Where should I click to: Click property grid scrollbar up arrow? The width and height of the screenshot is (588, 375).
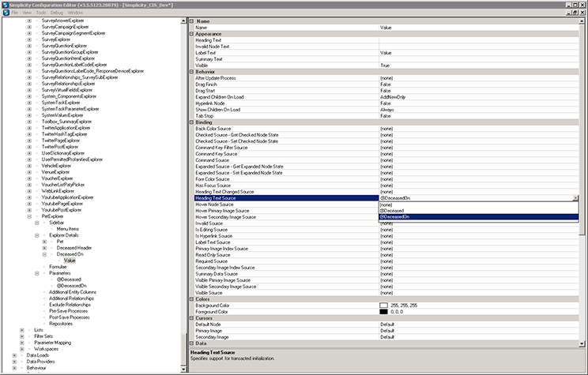[582, 21]
